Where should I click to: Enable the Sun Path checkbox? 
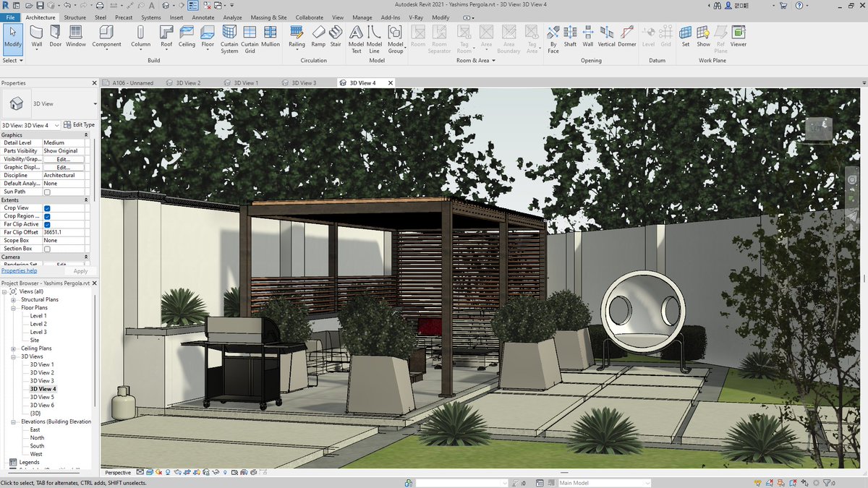47,191
